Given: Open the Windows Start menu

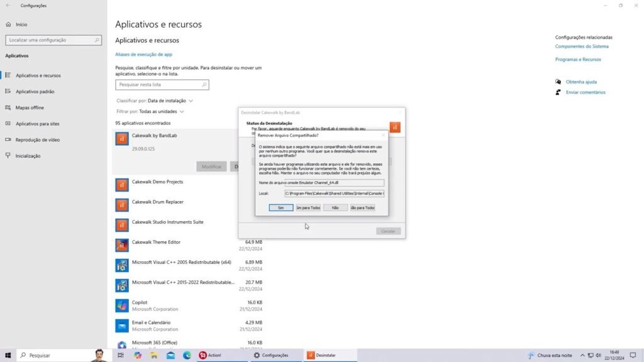Looking at the screenshot, I should (8, 356).
